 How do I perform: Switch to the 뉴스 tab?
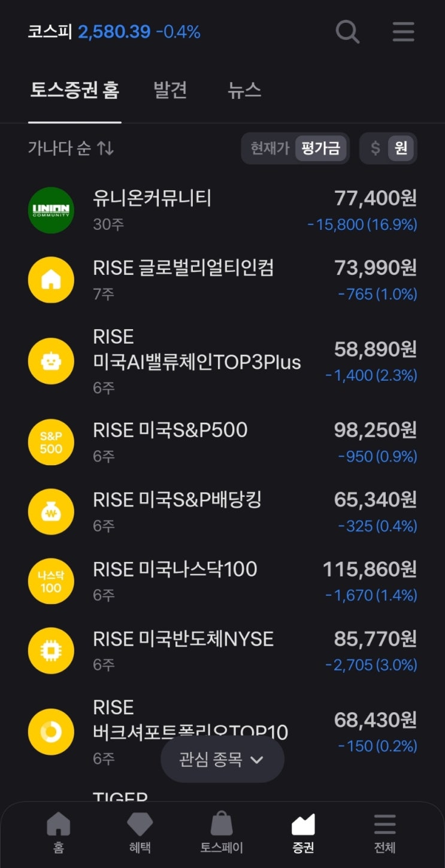click(x=244, y=90)
